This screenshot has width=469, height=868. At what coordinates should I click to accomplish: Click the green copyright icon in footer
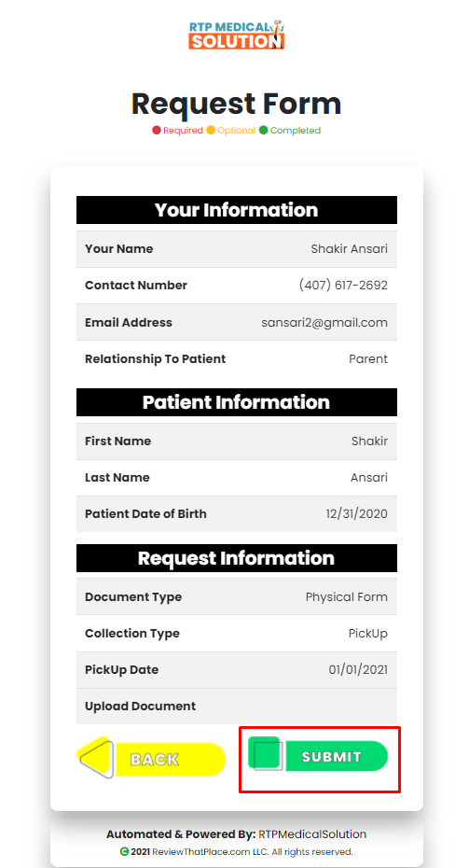click(x=124, y=851)
